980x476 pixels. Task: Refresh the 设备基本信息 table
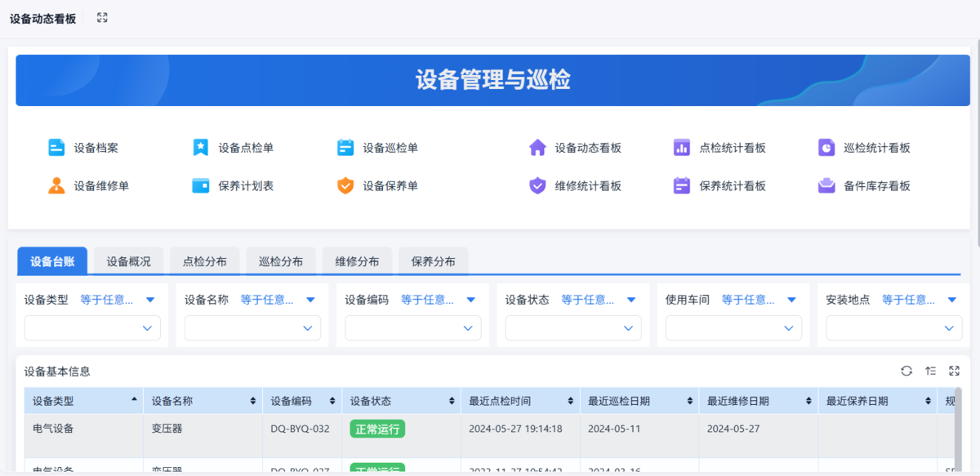(x=906, y=371)
